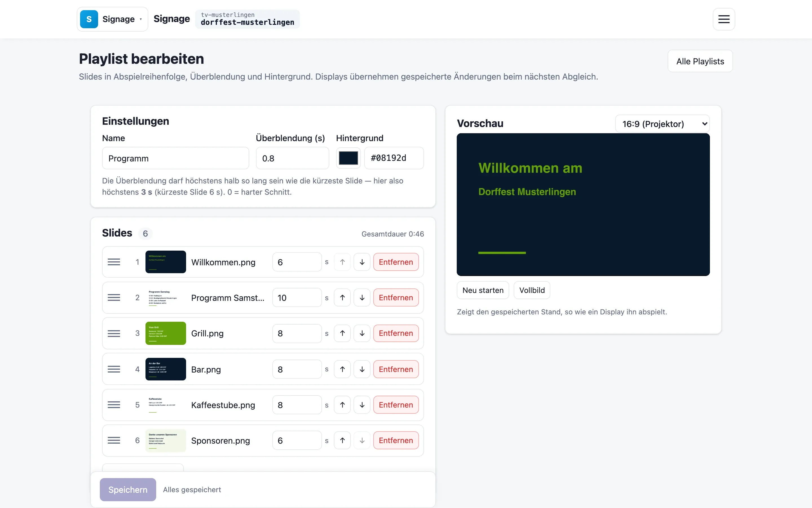The width and height of the screenshot is (812, 508).
Task: Click the duration field of Programm Samstag
Action: (297, 298)
